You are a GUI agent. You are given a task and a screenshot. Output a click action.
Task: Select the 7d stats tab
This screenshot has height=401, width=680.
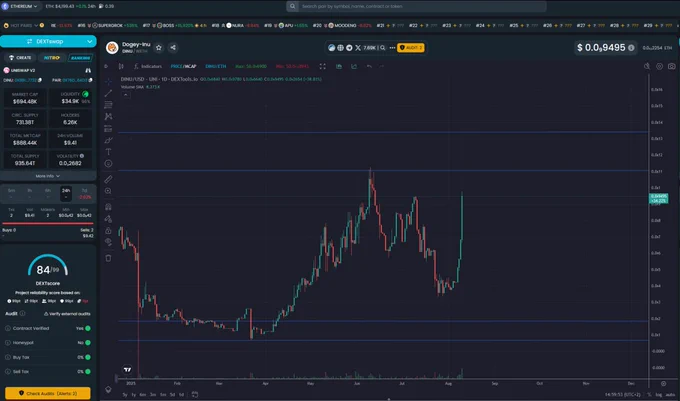pos(85,193)
